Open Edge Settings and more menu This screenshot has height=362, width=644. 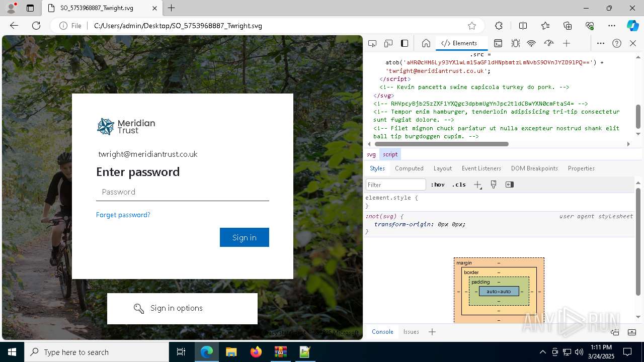pyautogui.click(x=612, y=26)
